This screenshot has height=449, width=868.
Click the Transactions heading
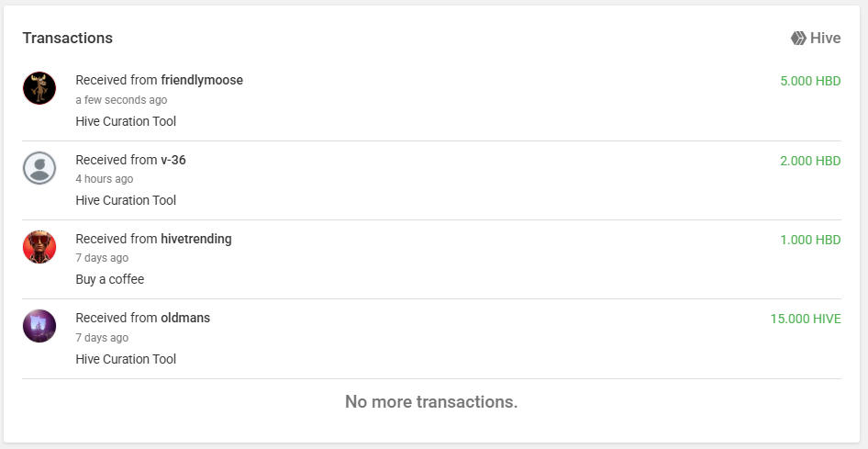pos(68,39)
